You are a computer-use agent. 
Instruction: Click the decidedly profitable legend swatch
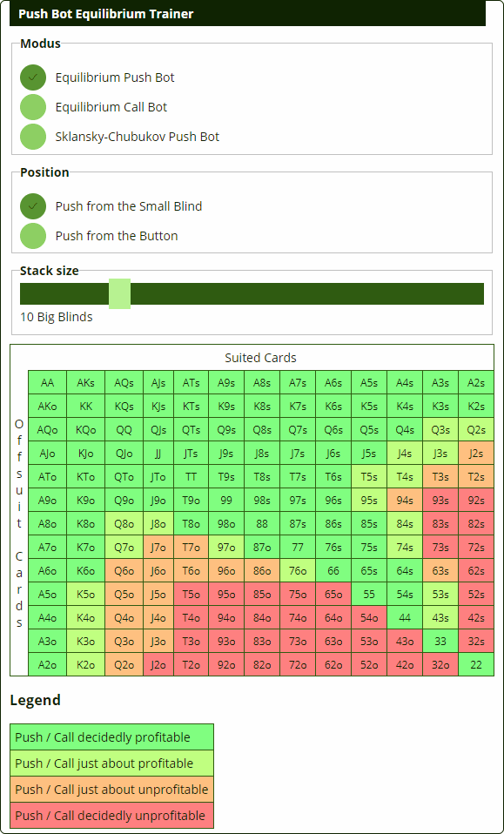point(111,737)
